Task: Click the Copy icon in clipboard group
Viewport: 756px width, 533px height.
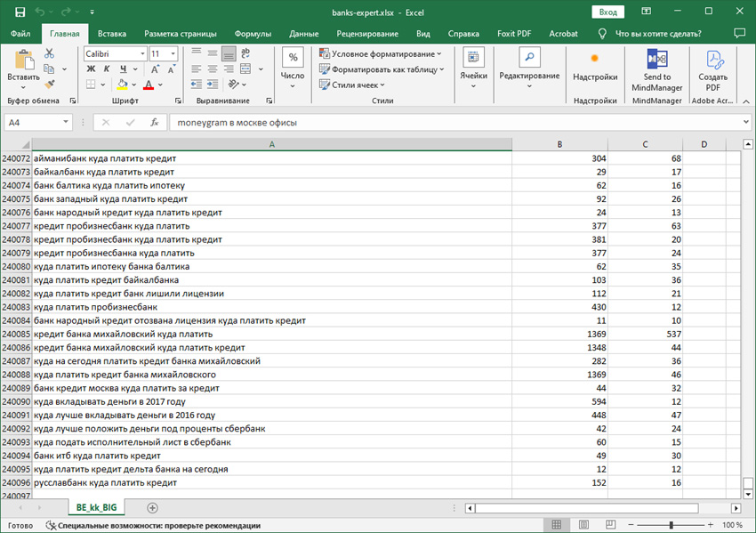Action: (x=49, y=69)
